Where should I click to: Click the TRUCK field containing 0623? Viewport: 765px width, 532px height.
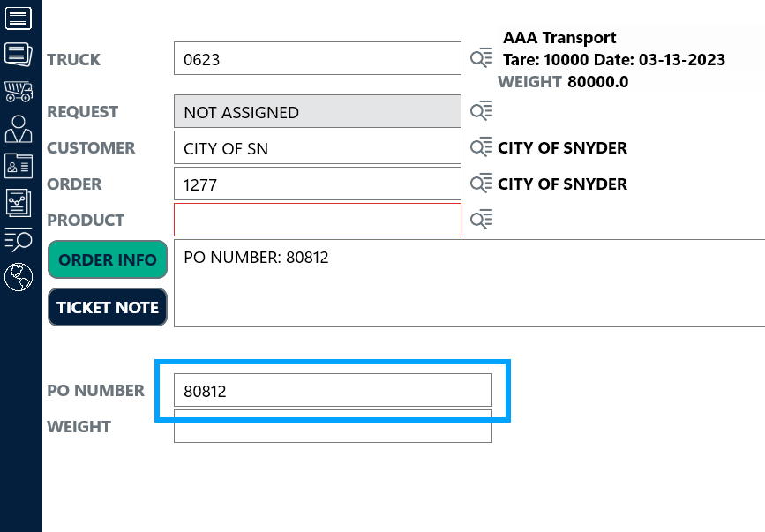pyautogui.click(x=318, y=59)
